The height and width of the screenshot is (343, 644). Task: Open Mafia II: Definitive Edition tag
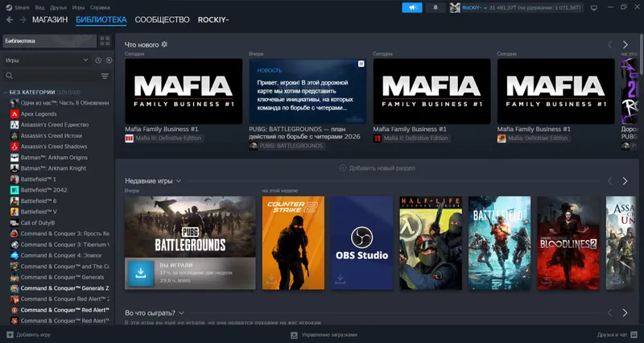411,138
